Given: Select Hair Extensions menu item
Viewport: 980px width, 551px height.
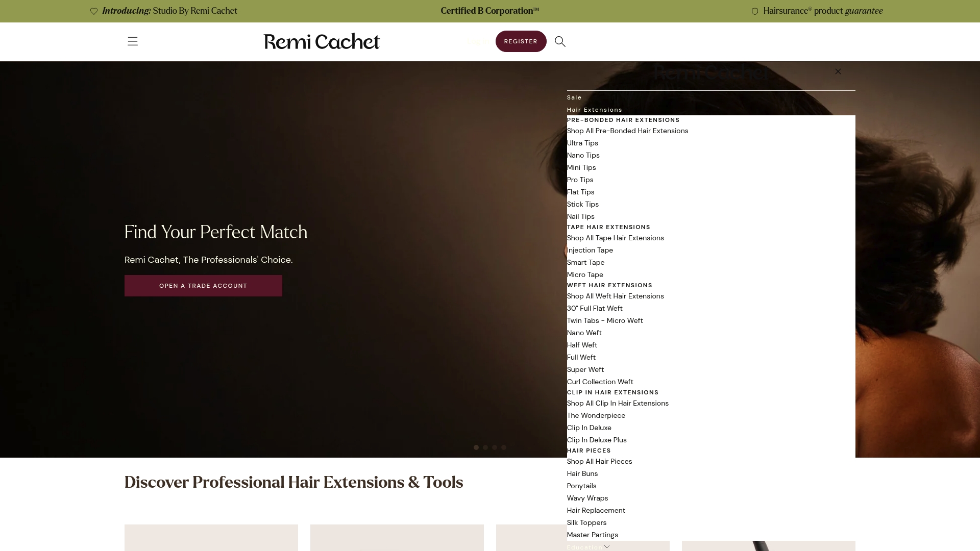Looking at the screenshot, I should tap(595, 110).
